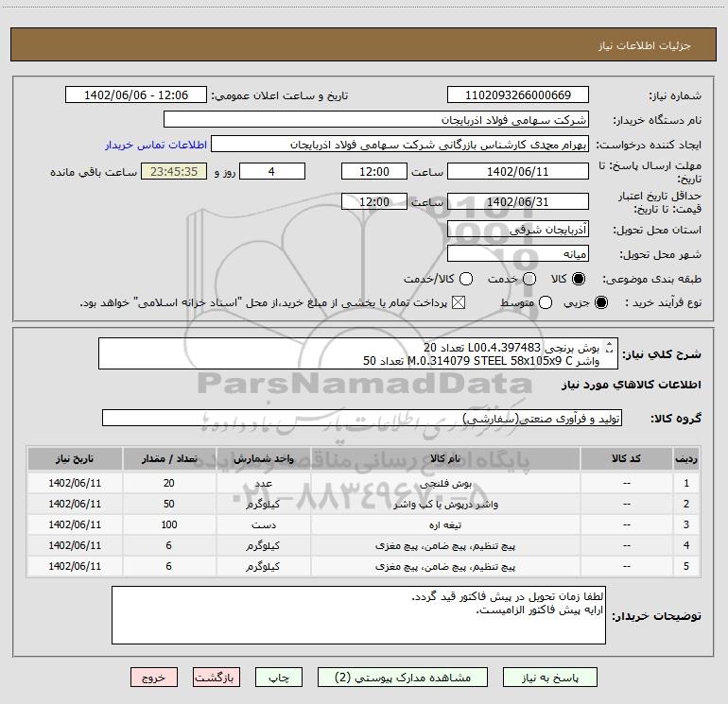Click the تاریخ نیاز column header
728x704 pixels.
75,458
